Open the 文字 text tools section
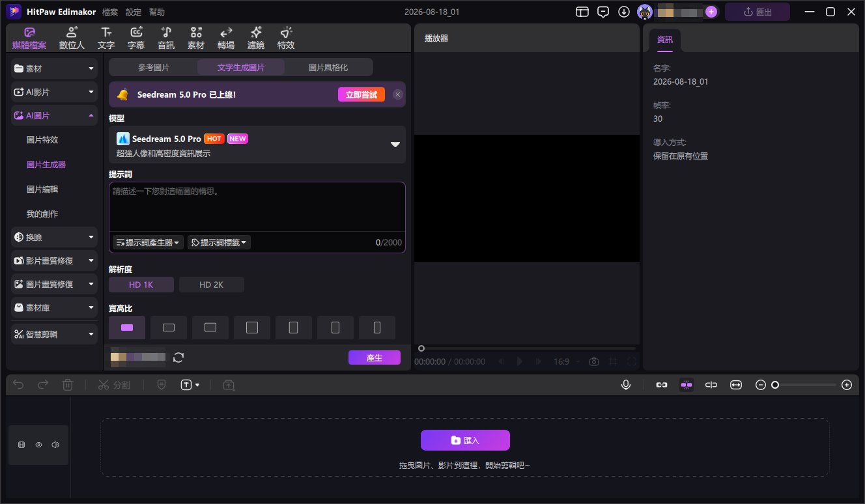 click(106, 38)
